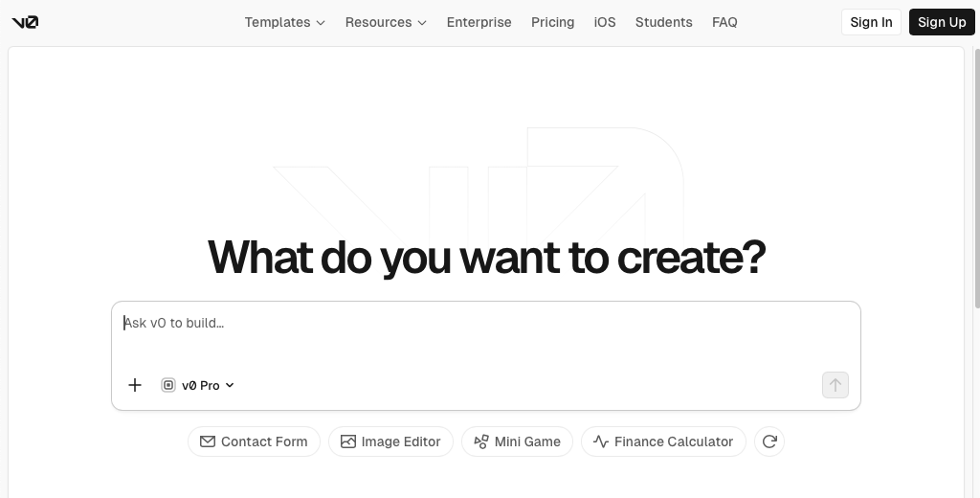Refresh the suggestion chips
The width and height of the screenshot is (980, 498).
click(x=769, y=441)
